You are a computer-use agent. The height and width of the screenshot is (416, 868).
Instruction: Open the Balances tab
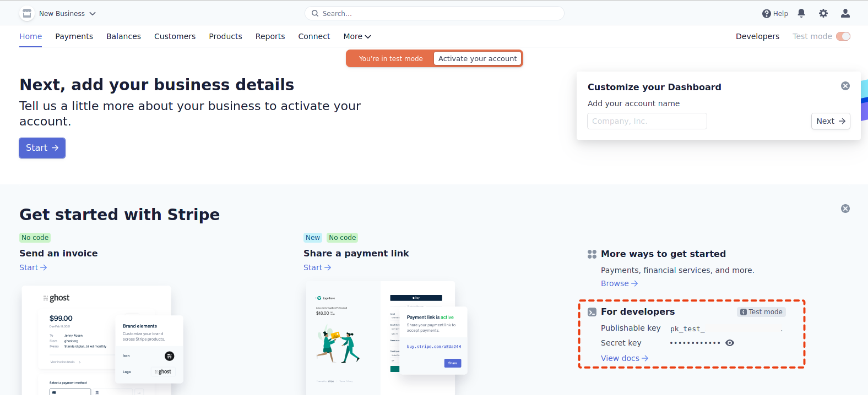(x=123, y=36)
